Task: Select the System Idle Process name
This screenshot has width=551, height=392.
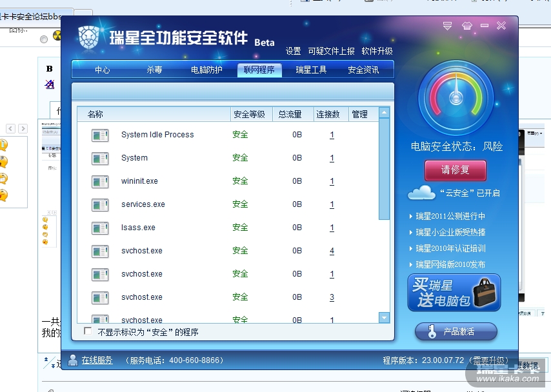Action: coord(157,135)
